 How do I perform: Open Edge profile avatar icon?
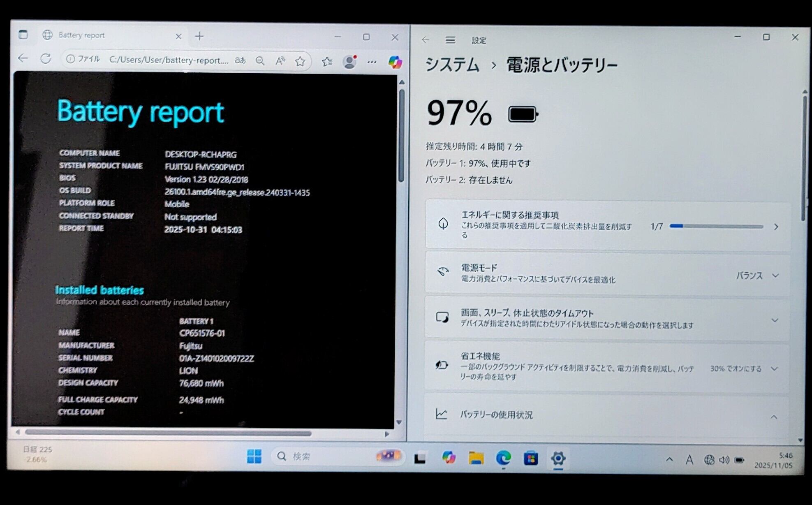[x=349, y=62]
